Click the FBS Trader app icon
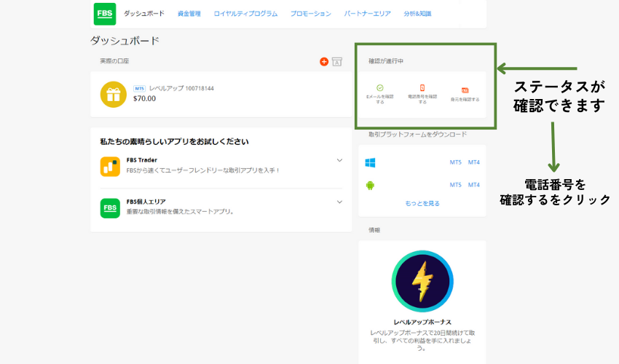This screenshot has height=364, width=619. click(110, 166)
